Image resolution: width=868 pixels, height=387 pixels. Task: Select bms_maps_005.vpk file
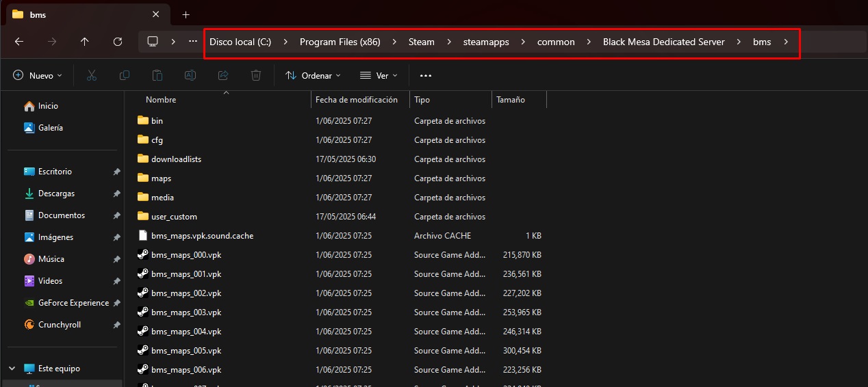(x=186, y=351)
